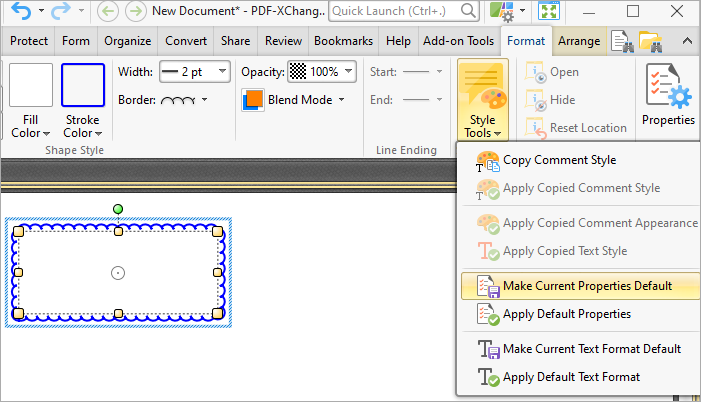Select the Arrange tab
701x402 pixels.
[x=579, y=41]
